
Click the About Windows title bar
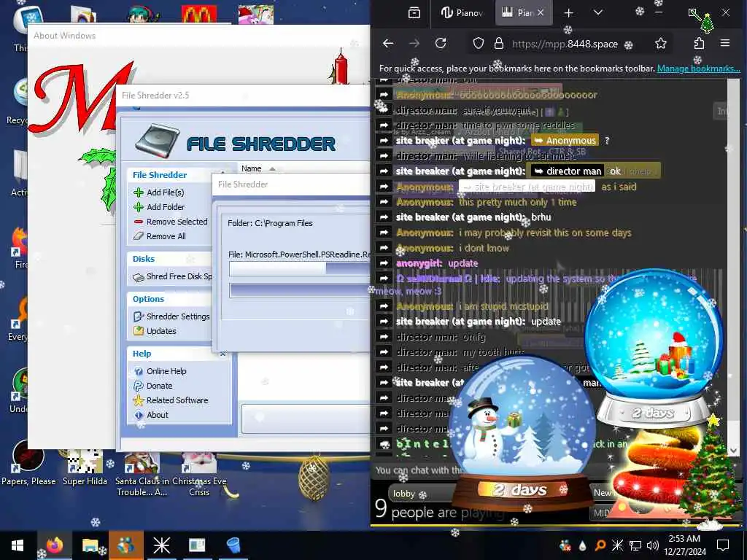[x=198, y=36]
